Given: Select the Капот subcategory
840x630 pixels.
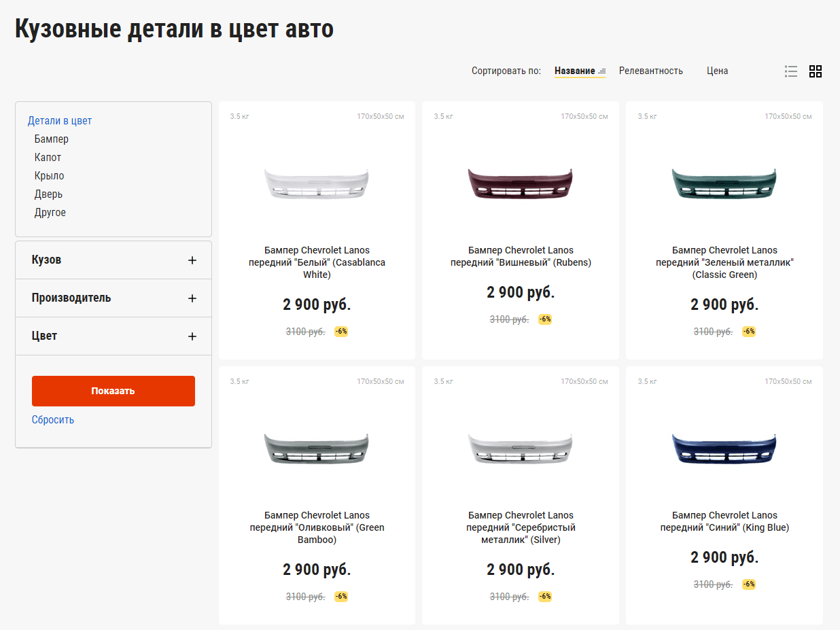Looking at the screenshot, I should (x=48, y=158).
